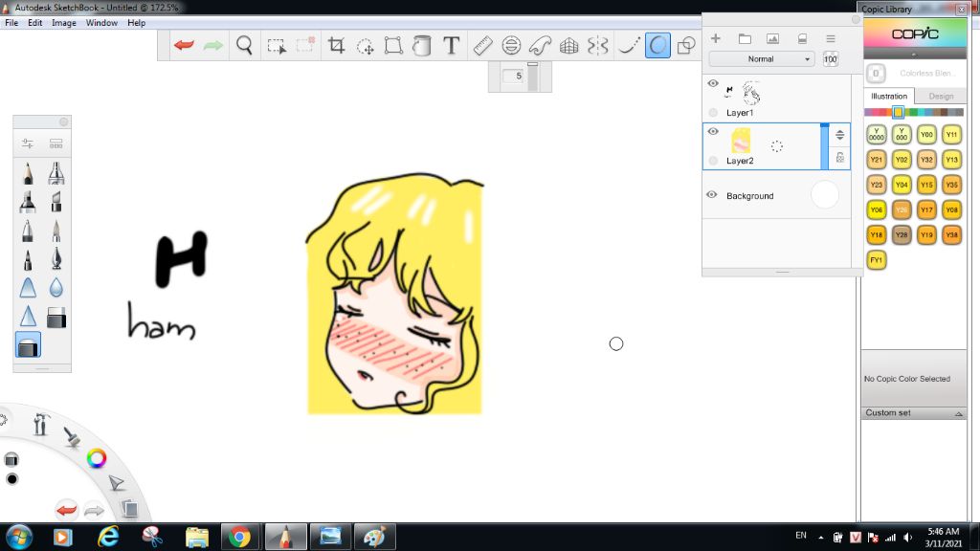Turn off the highlighted Predictive Stroke tool
Viewport: 980px width, 551px height.
click(657, 46)
